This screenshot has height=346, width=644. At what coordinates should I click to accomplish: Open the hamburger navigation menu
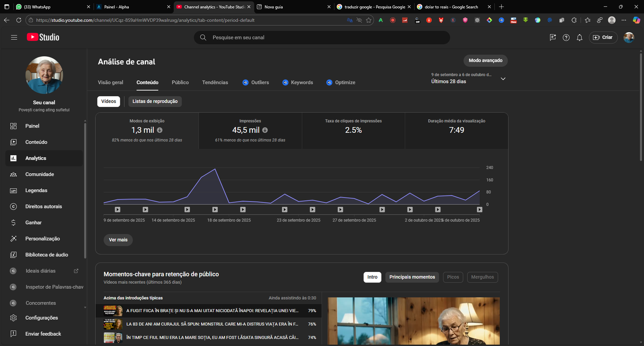click(x=14, y=37)
